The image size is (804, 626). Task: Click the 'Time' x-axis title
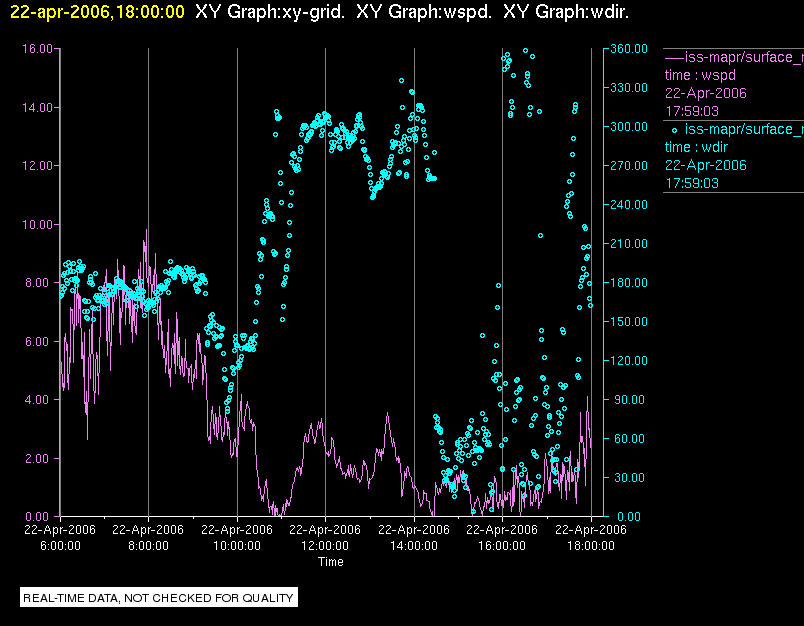(331, 562)
